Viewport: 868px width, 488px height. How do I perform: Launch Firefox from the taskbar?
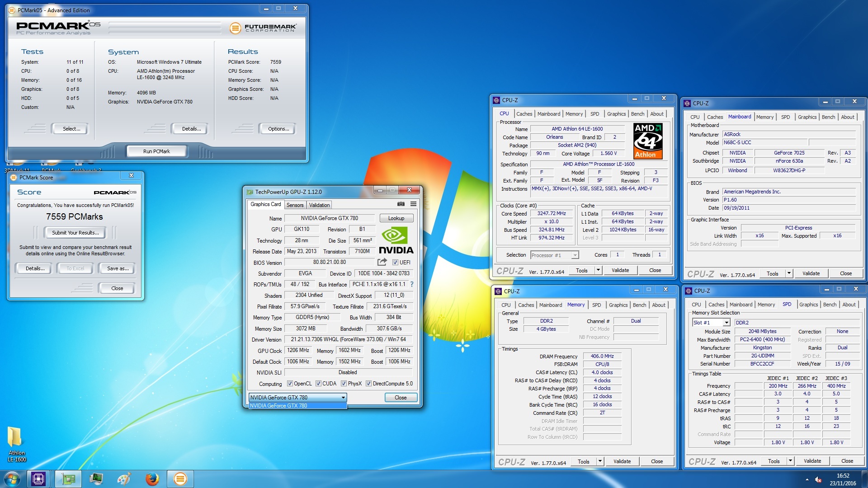152,479
